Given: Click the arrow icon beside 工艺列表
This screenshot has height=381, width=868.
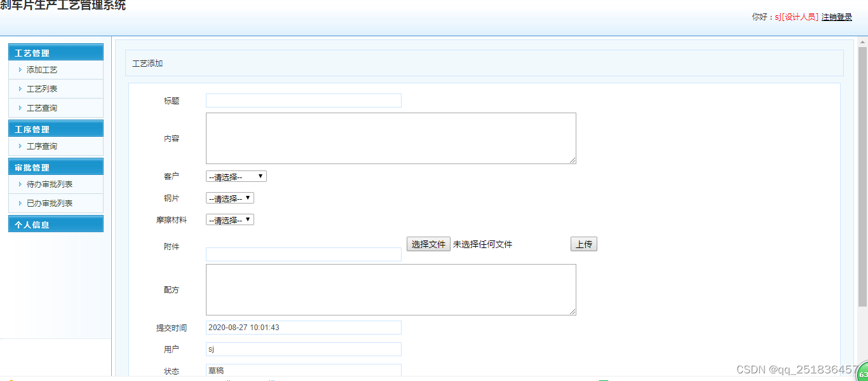Looking at the screenshot, I should [20, 89].
